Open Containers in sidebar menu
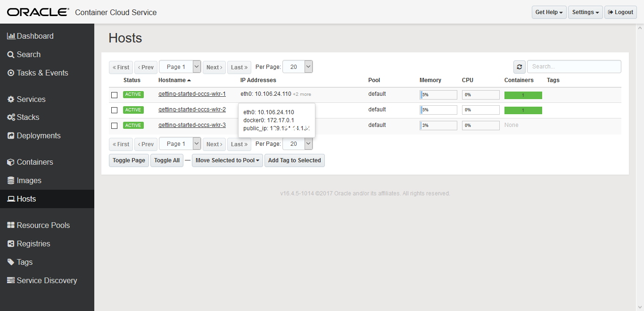The width and height of the screenshot is (644, 311). tap(35, 162)
